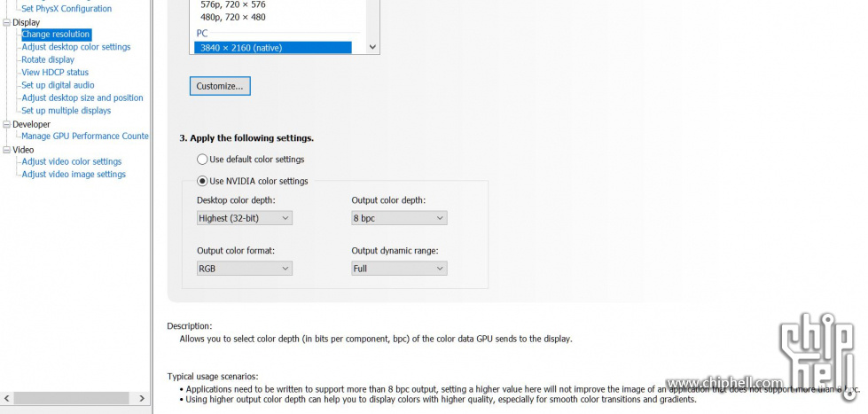This screenshot has height=414, width=868.
Task: Click resolution list scroll down arrow
Action: 372,48
